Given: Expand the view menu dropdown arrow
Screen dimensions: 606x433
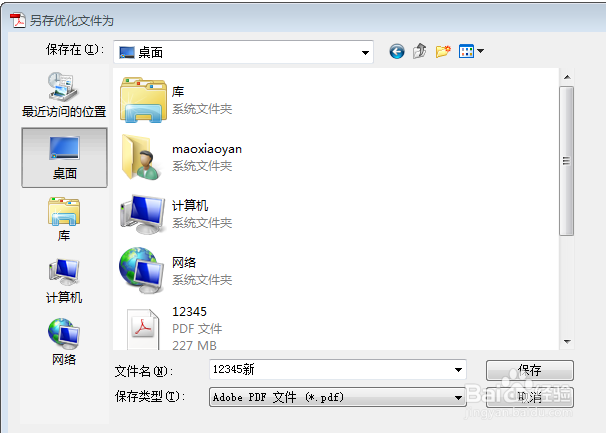Looking at the screenshot, I should point(480,51).
